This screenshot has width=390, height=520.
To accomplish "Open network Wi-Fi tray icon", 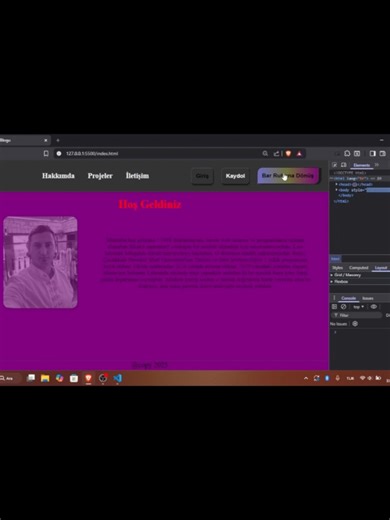I will pyautogui.click(x=363, y=378).
